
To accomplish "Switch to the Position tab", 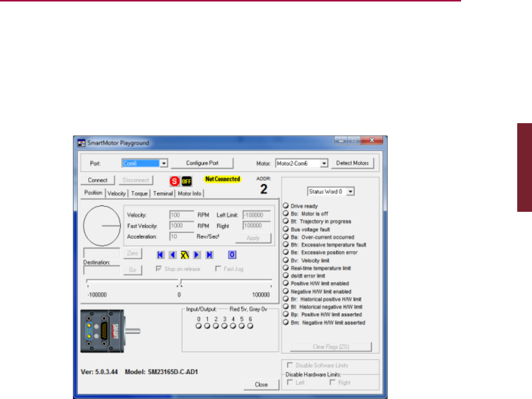I will point(93,193).
